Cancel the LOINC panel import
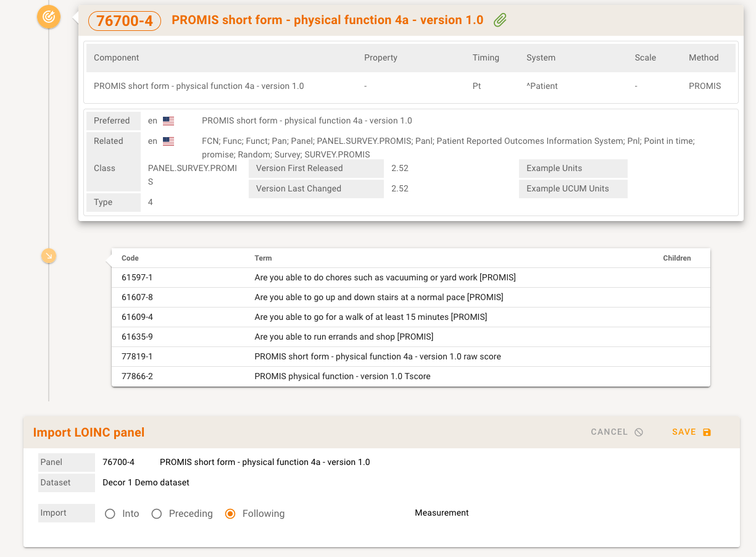Screen dimensions: 756x557 [x=617, y=432]
